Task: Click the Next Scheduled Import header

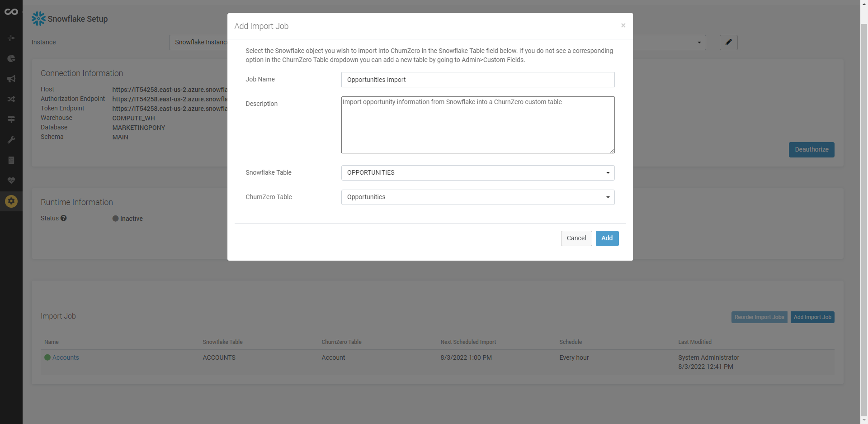Action: (x=468, y=342)
